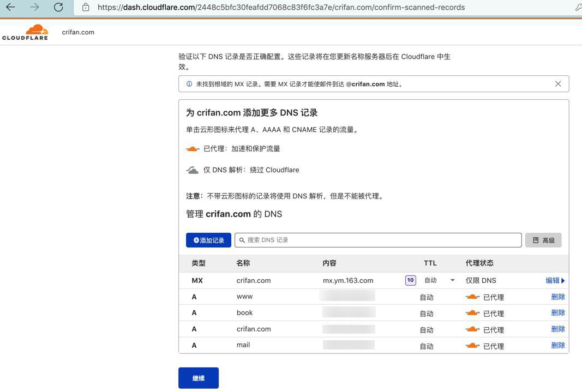
Task: Click the crifan.com site name in the header
Action: 78,32
